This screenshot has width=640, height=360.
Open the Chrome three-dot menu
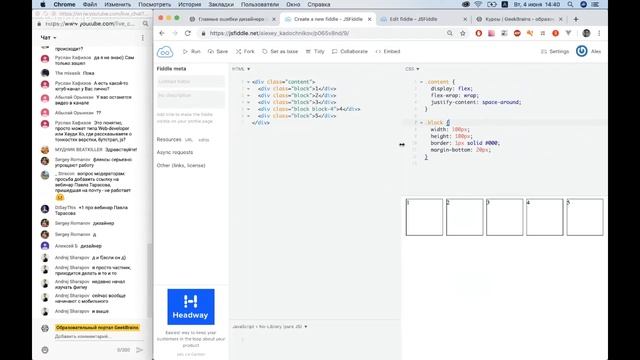pos(599,33)
